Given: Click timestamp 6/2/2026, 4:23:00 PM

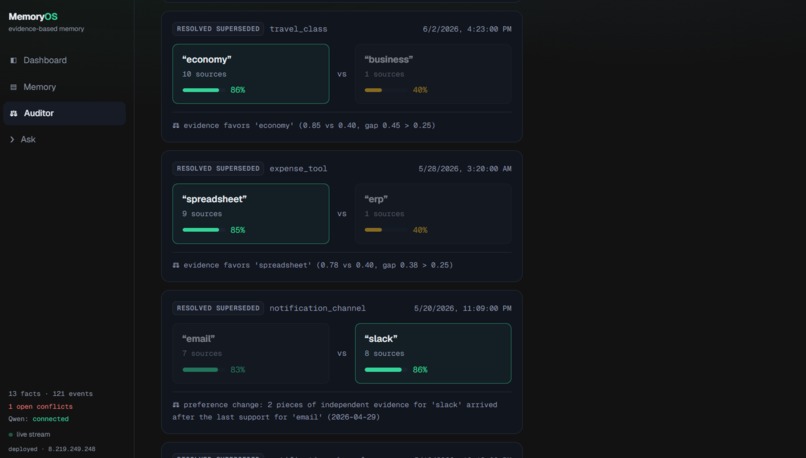Looking at the screenshot, I should 467,29.
